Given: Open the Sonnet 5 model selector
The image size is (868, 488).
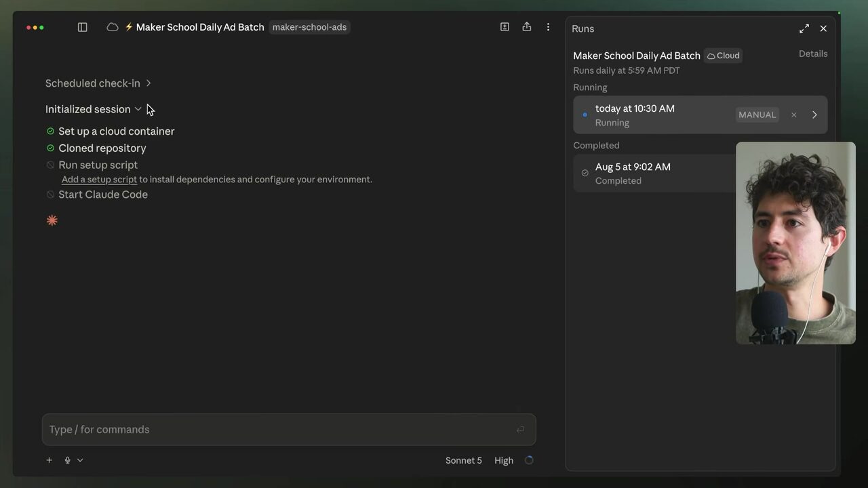Looking at the screenshot, I should click(464, 460).
